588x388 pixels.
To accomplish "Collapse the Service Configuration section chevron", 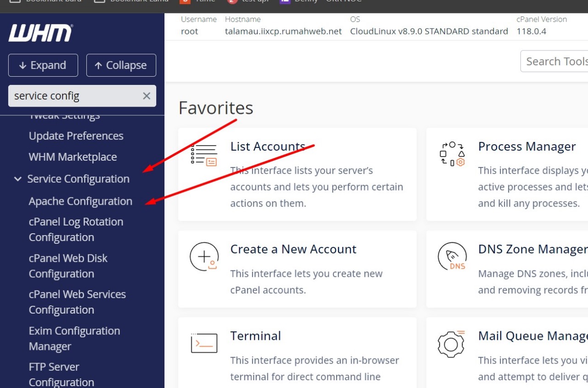I will pyautogui.click(x=18, y=179).
